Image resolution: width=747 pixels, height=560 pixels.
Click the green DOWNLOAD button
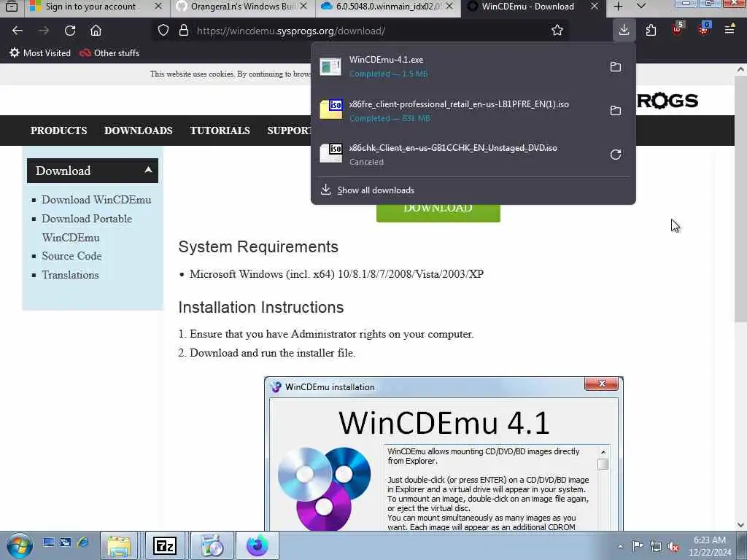438,212
